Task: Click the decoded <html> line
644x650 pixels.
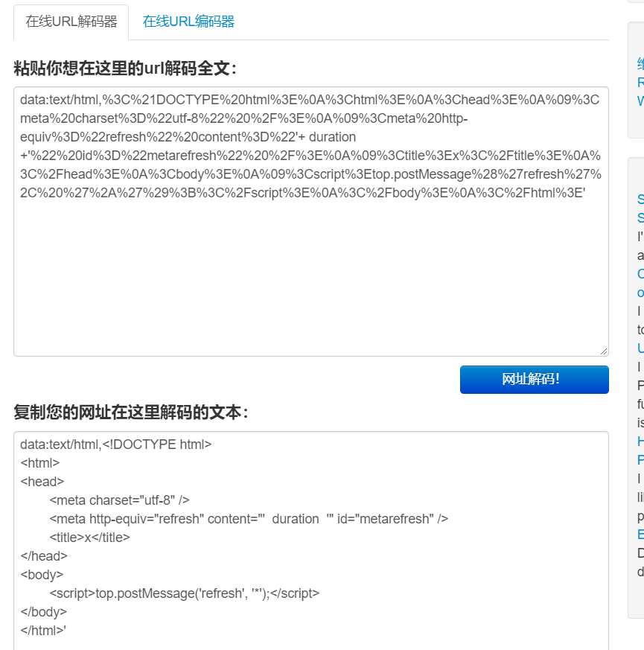Action: pos(39,463)
